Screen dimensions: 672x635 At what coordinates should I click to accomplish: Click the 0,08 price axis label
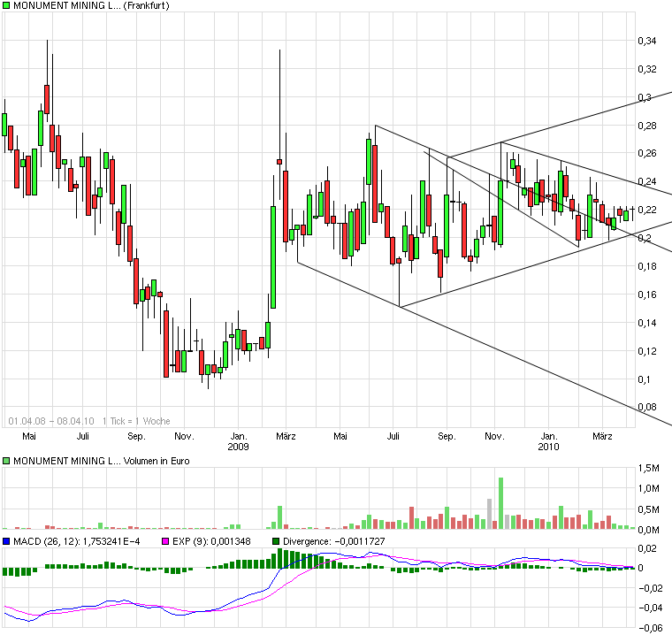pos(647,407)
